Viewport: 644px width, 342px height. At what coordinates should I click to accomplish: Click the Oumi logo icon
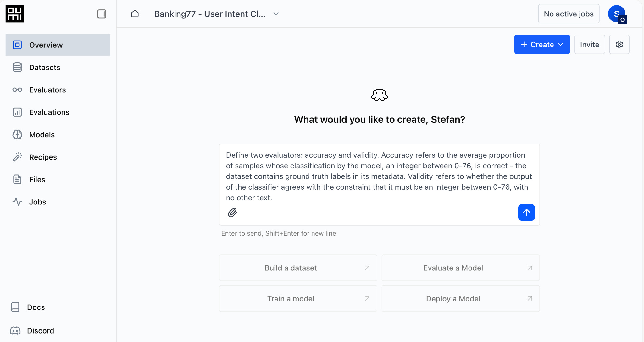click(x=14, y=14)
